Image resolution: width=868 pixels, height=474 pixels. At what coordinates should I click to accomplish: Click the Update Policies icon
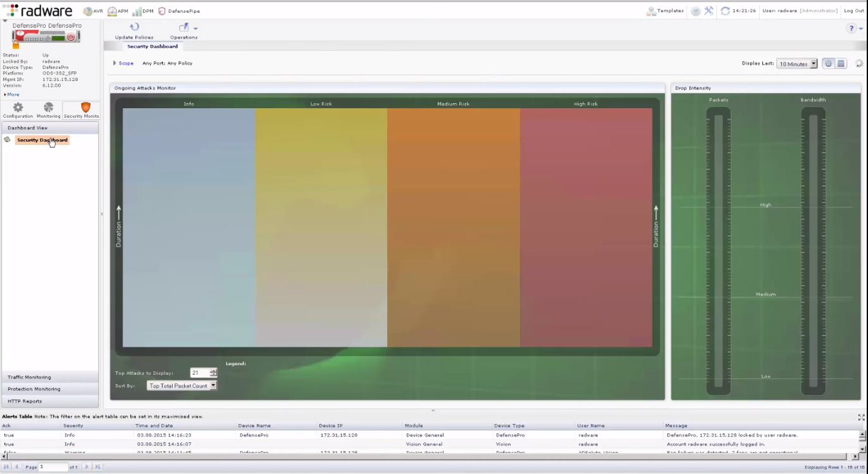[x=134, y=27]
